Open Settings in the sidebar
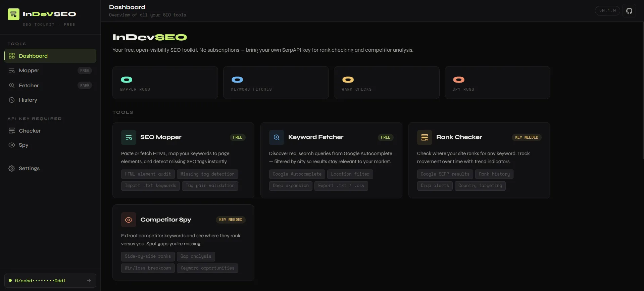Viewport: 644px width, 291px height. [50, 168]
